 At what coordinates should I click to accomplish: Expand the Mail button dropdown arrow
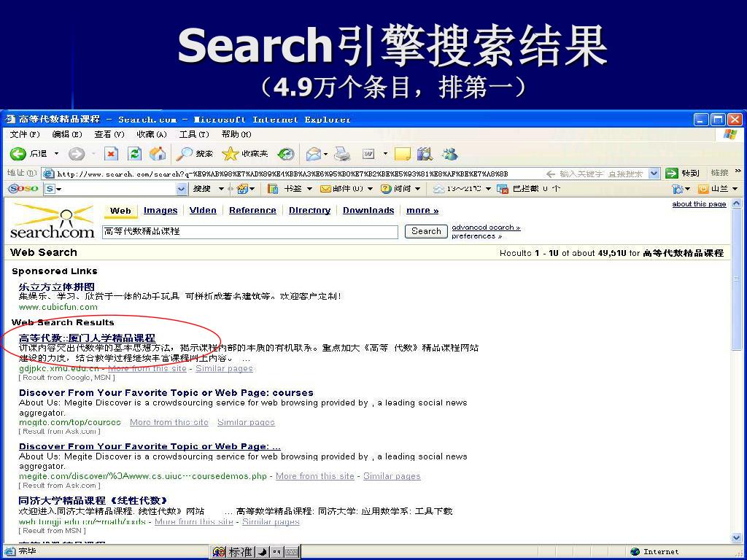point(325,154)
